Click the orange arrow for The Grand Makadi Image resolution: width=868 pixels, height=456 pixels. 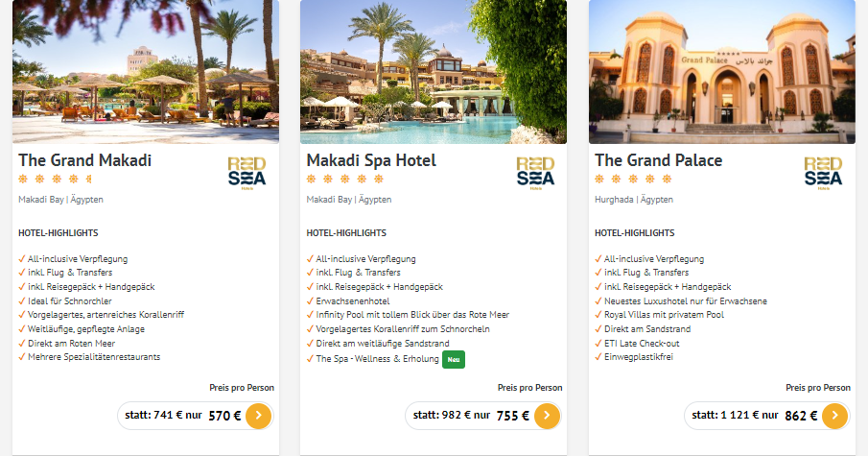[x=259, y=416]
